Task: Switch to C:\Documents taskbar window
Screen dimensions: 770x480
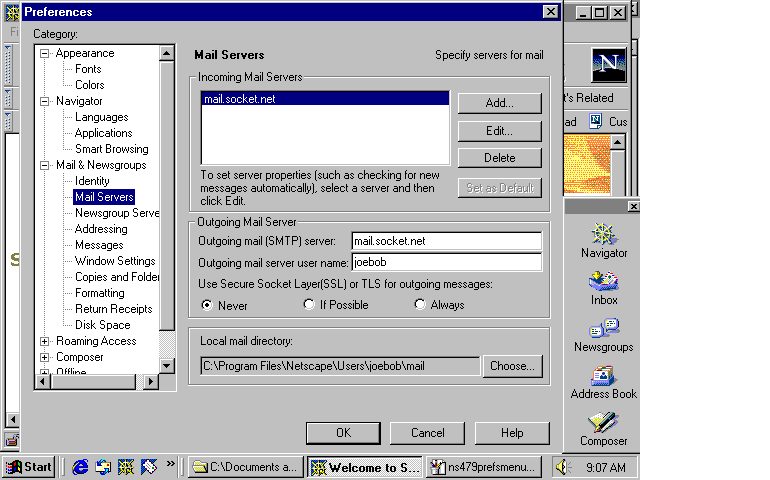Action: (x=246, y=467)
